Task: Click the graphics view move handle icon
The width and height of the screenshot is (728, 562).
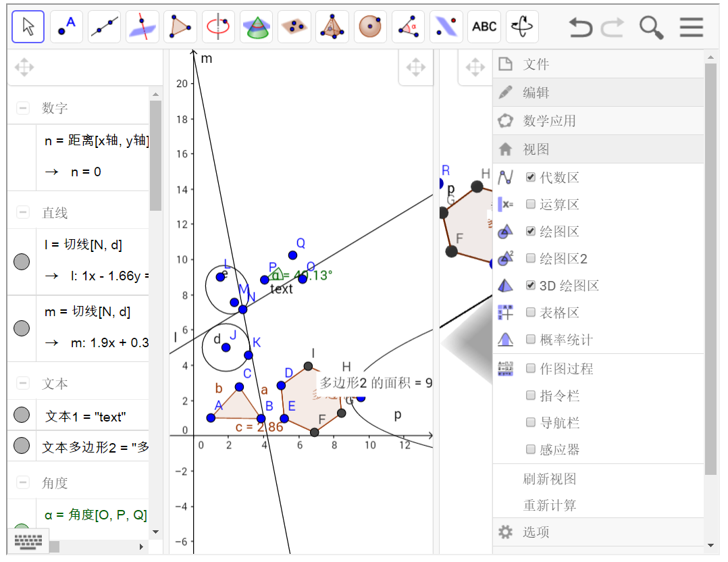Action: coord(416,68)
